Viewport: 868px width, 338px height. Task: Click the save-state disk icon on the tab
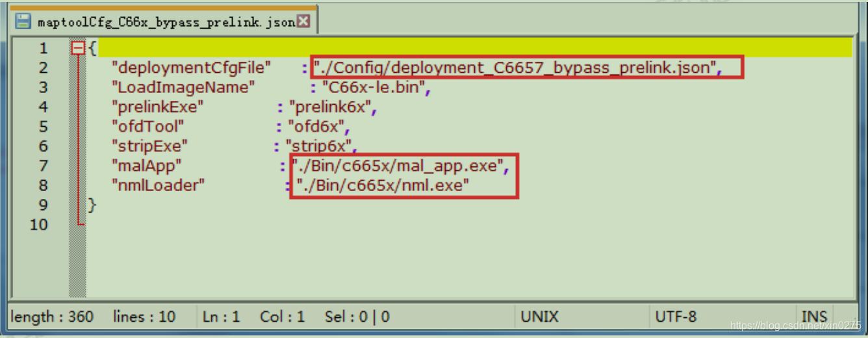(x=23, y=21)
